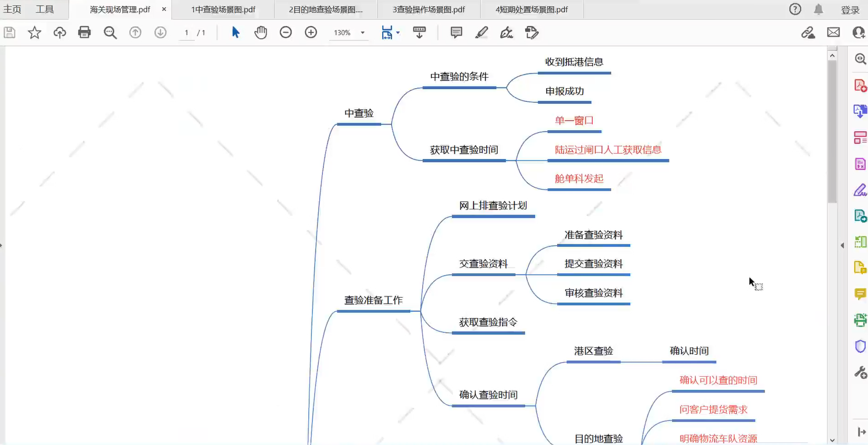Click the 中查验 node text
The width and height of the screenshot is (868, 445).
(x=359, y=113)
